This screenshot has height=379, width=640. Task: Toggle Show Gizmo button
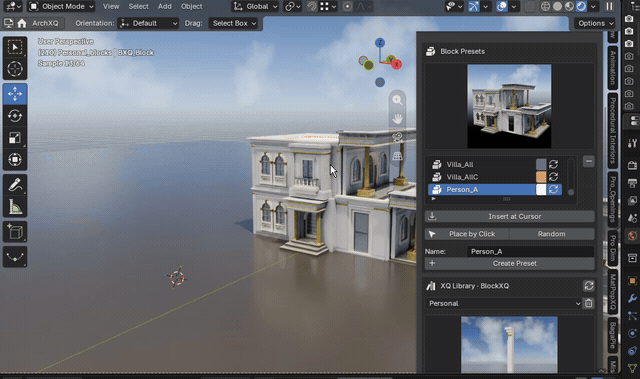473,7
